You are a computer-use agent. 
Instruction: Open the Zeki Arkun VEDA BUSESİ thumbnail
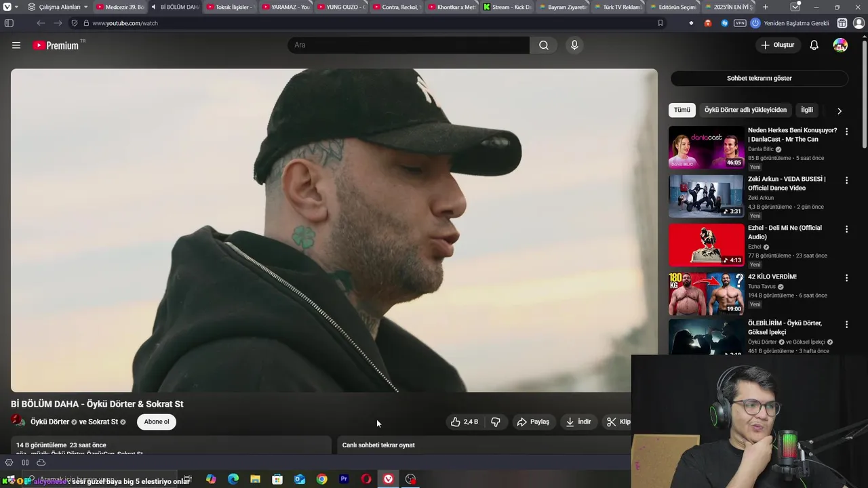click(x=706, y=196)
